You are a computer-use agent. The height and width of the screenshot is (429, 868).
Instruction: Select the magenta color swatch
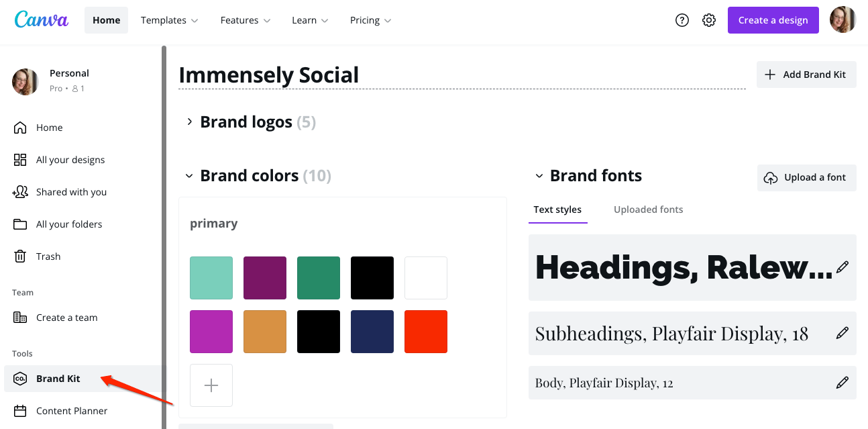[x=211, y=332]
